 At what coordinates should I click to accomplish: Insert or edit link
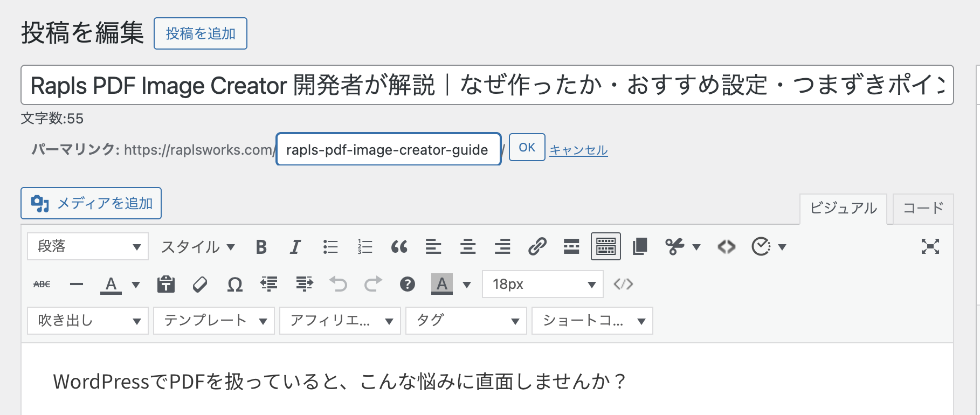tap(537, 247)
